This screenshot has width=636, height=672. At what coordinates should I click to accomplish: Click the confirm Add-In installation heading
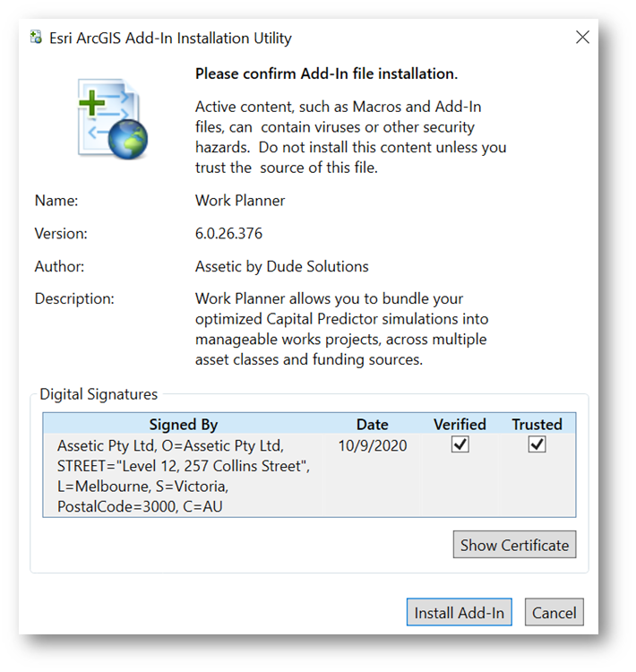coord(327,73)
